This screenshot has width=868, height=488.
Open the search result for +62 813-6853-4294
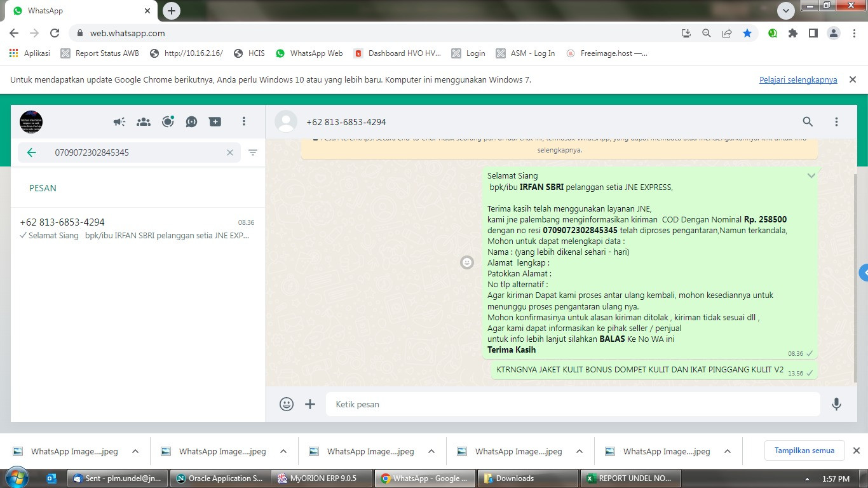[x=137, y=229]
